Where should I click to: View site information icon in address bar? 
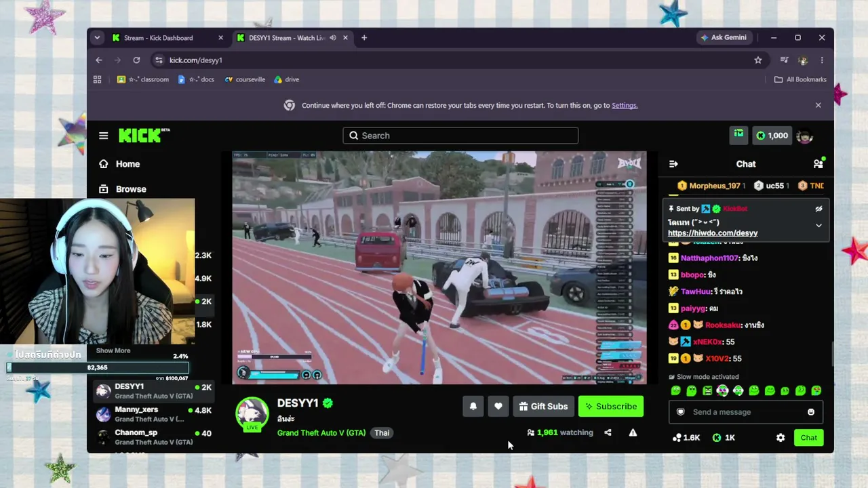point(159,60)
